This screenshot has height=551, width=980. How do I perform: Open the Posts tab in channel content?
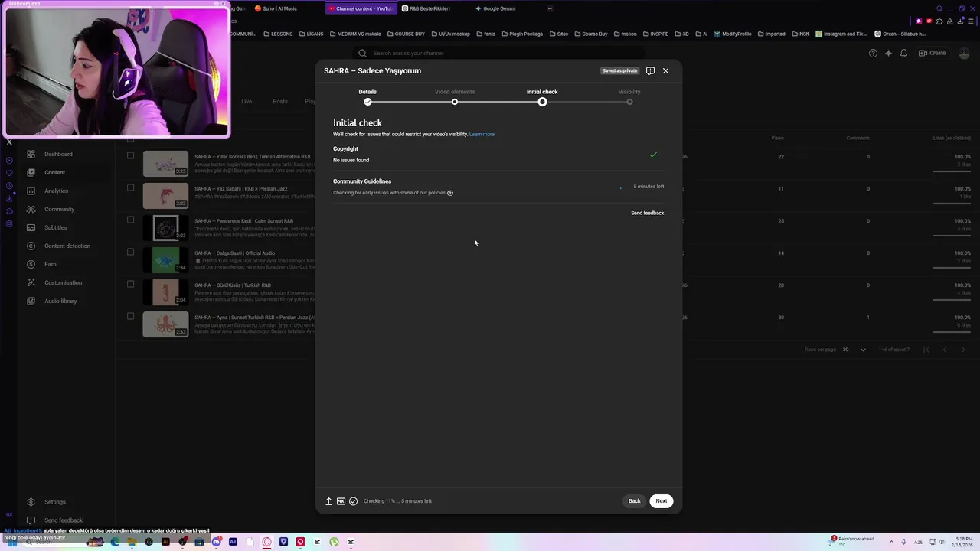pos(280,101)
